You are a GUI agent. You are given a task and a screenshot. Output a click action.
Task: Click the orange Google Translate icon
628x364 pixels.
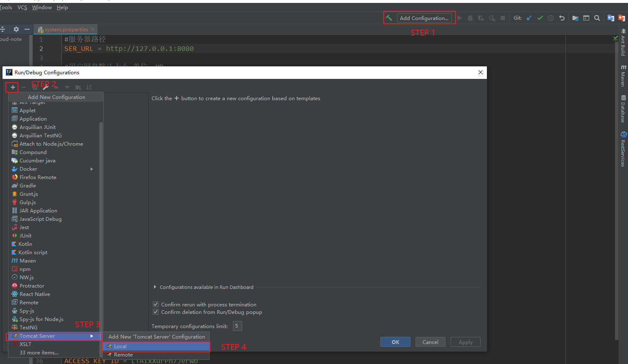point(622,18)
